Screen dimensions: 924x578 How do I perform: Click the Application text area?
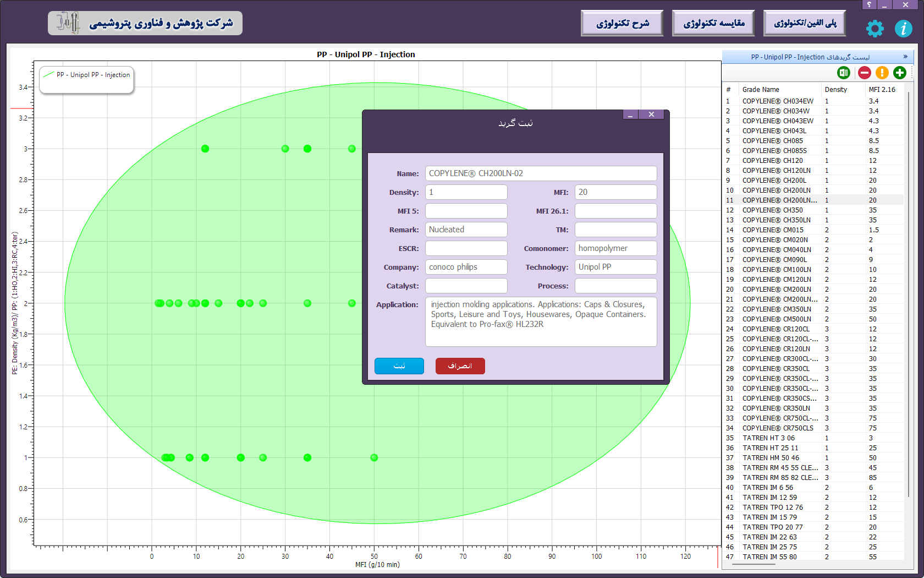pyautogui.click(x=541, y=321)
